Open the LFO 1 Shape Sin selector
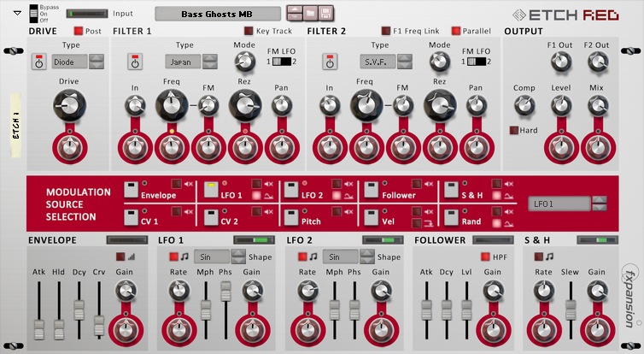The height and width of the screenshot is (354, 644). [212, 257]
